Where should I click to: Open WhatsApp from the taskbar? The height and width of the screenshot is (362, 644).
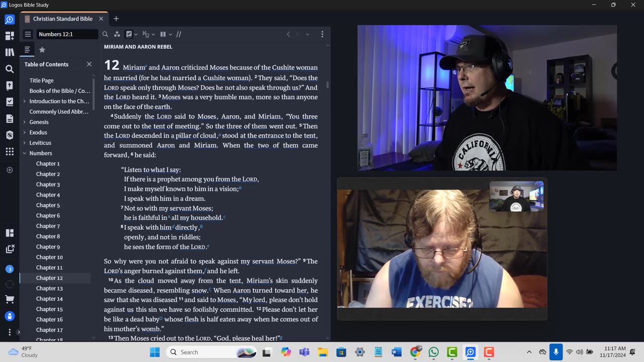tap(433, 352)
